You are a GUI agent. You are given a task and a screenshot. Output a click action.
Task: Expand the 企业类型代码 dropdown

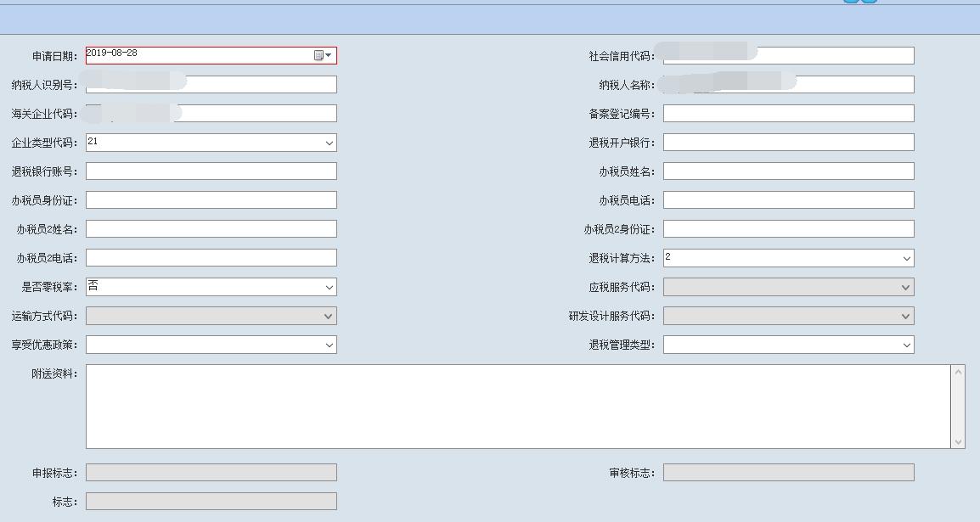tap(329, 143)
